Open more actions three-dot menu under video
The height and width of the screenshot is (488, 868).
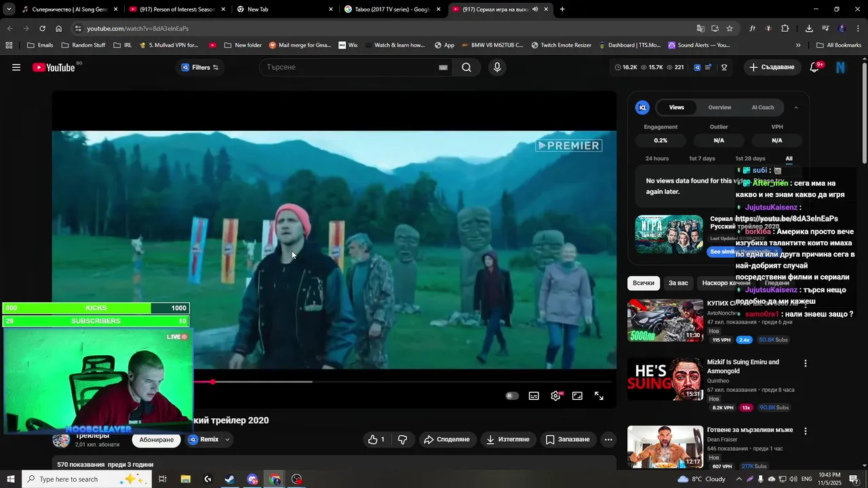(608, 439)
